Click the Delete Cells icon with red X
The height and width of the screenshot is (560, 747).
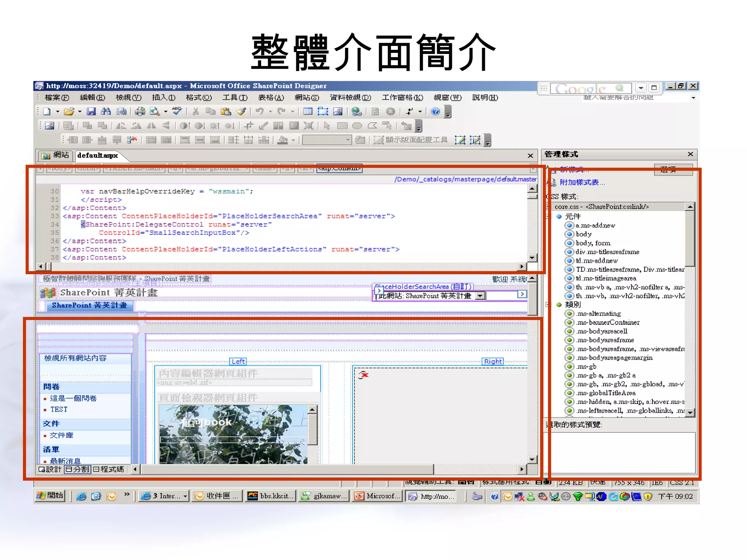pyautogui.click(x=132, y=140)
